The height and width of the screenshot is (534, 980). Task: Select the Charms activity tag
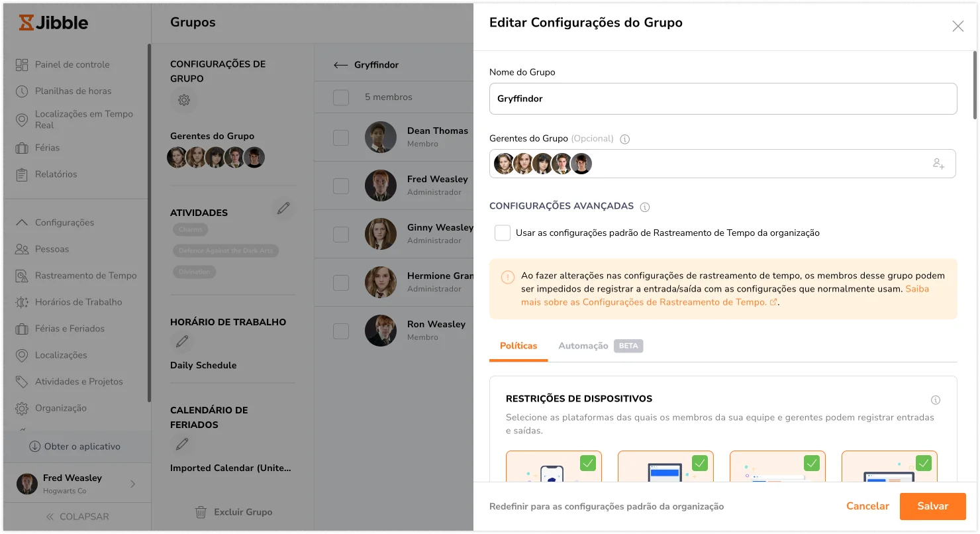[191, 230]
